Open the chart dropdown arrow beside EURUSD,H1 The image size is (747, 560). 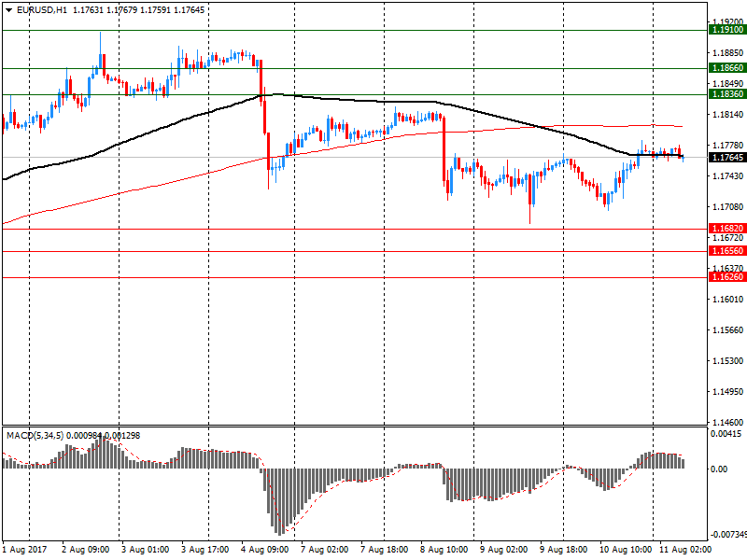coord(8,10)
